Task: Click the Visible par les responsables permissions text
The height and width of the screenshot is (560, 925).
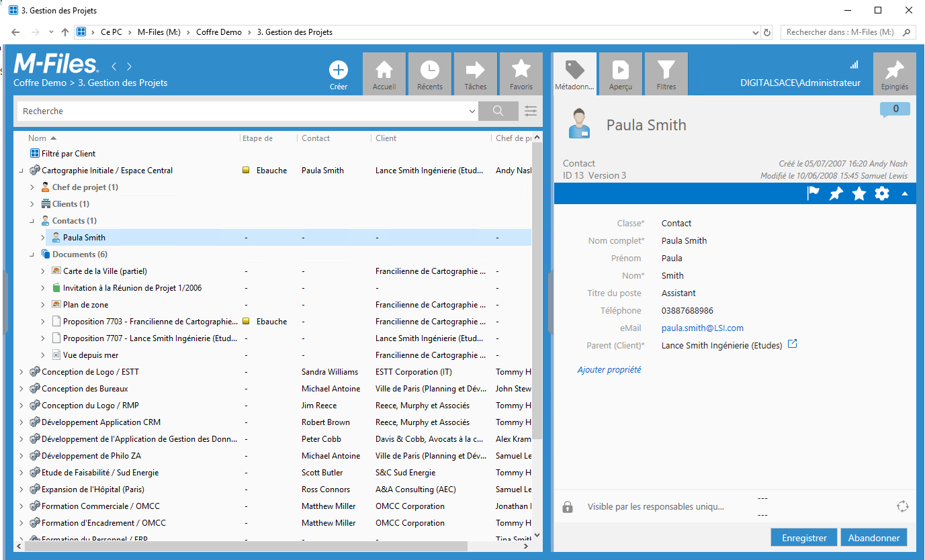Action: click(x=656, y=507)
